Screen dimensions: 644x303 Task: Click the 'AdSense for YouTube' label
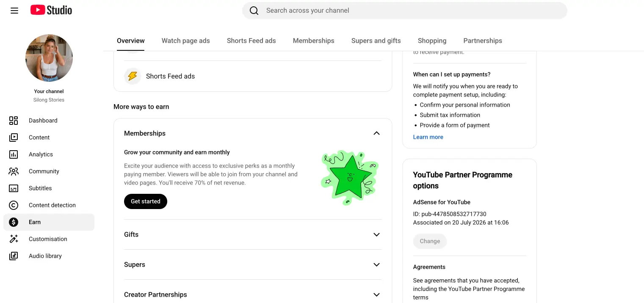pos(442,202)
